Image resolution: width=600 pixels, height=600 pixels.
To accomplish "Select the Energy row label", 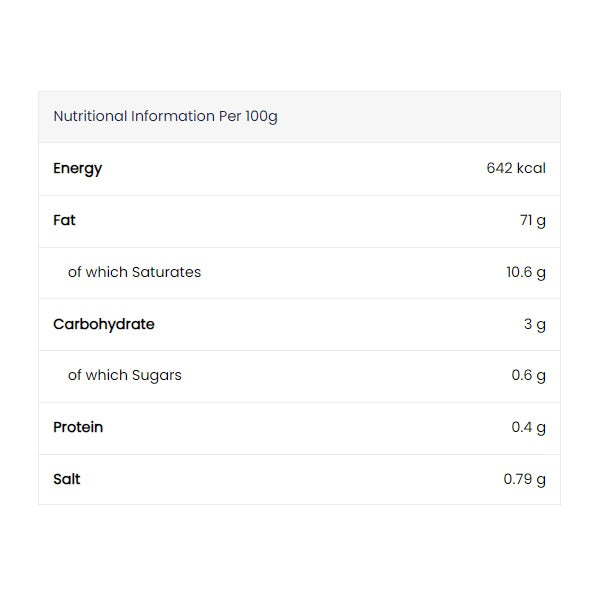I will [77, 168].
